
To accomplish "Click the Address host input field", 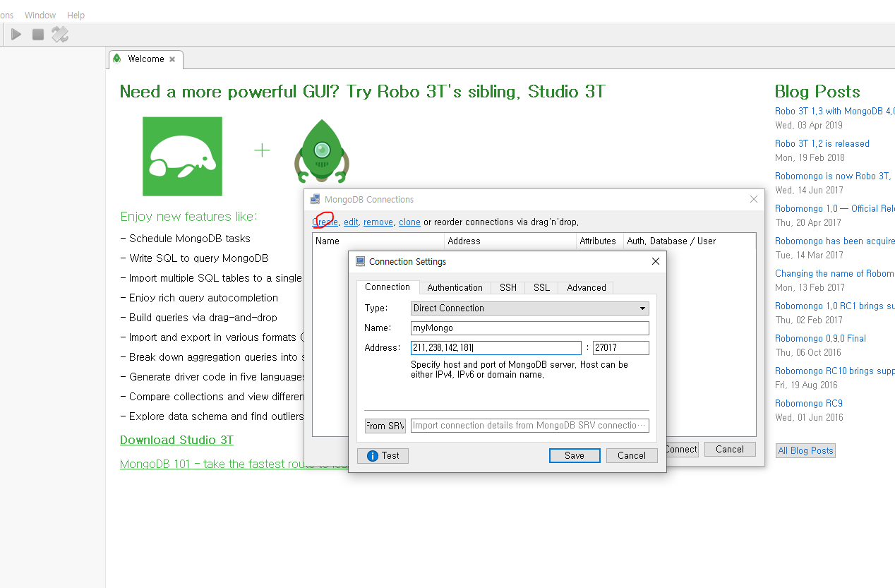I will [495, 347].
